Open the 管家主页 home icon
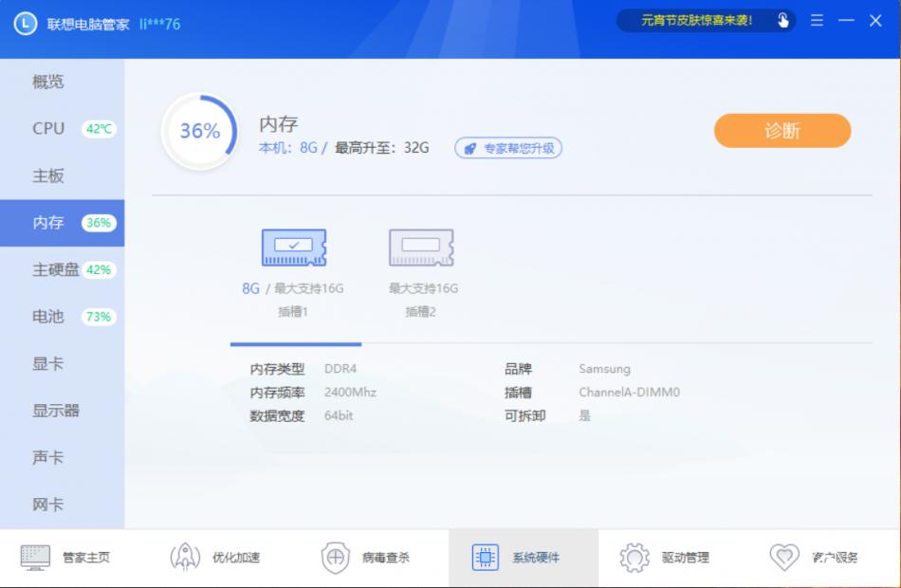901x588 pixels. click(x=36, y=556)
